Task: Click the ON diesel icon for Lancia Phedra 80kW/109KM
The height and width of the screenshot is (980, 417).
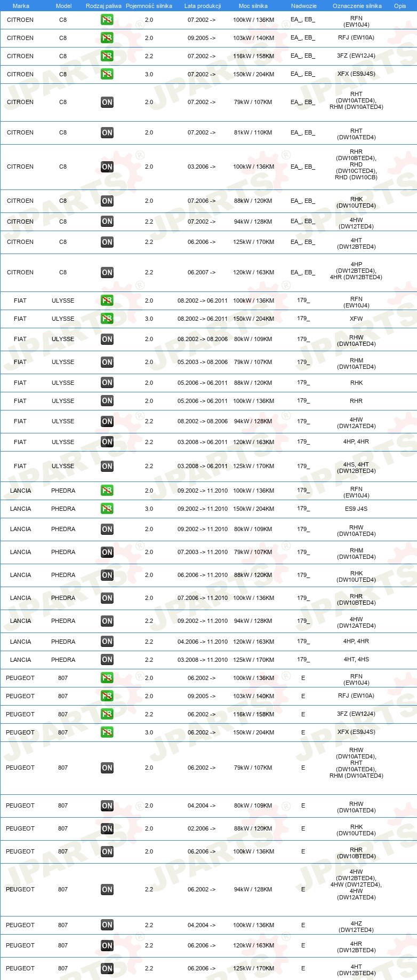Action: point(107,529)
